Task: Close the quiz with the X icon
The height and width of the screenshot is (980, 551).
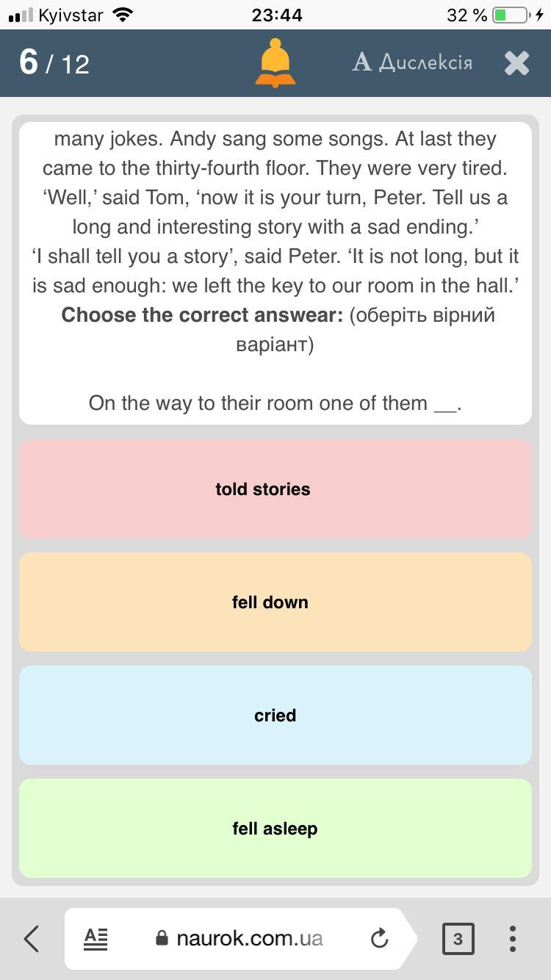Action: coord(517,63)
